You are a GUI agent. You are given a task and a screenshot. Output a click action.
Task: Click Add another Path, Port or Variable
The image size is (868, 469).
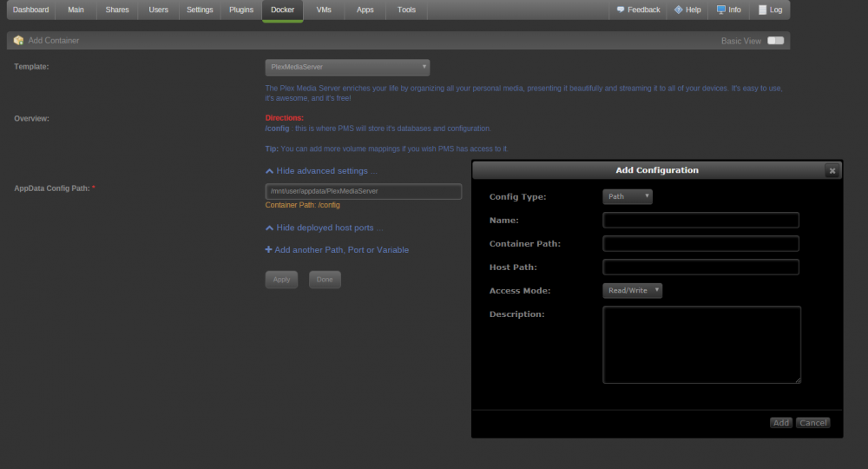point(341,250)
